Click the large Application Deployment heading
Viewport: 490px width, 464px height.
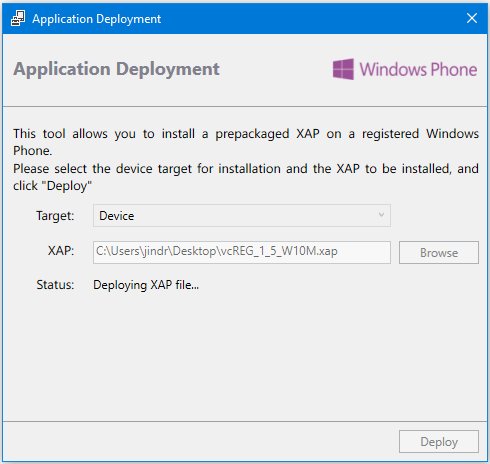pyautogui.click(x=116, y=70)
